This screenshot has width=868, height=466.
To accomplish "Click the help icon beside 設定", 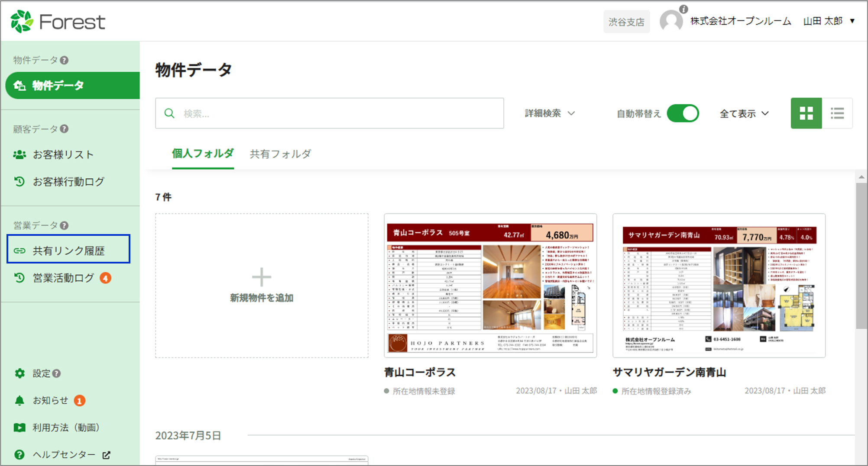I will click(x=57, y=373).
